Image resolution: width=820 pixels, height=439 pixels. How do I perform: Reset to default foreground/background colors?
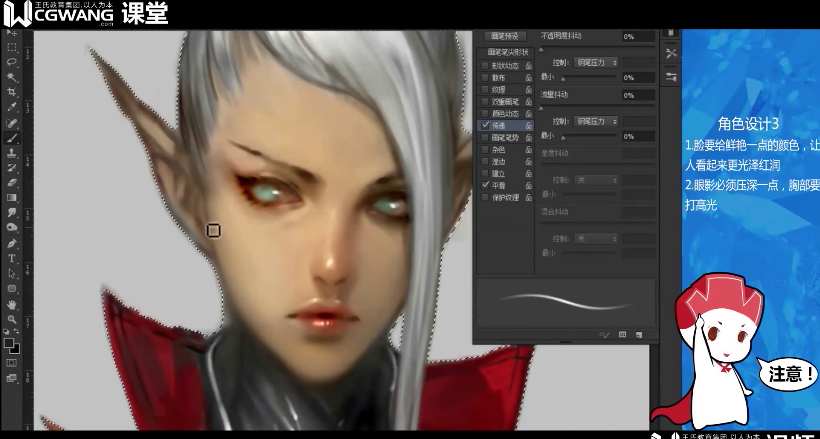pos(6,332)
